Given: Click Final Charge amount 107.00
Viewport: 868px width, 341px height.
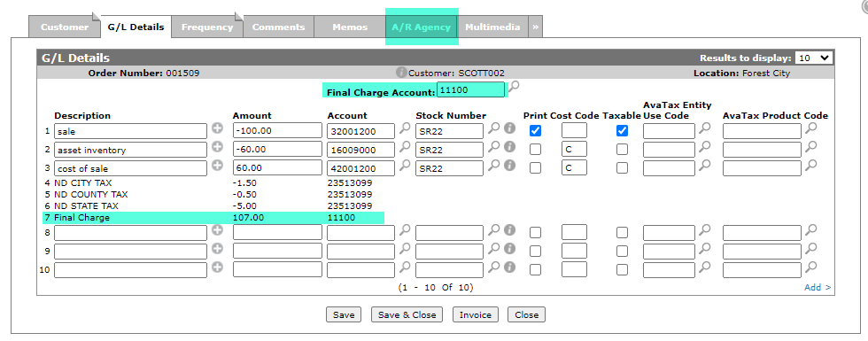Looking at the screenshot, I should pyautogui.click(x=249, y=218).
